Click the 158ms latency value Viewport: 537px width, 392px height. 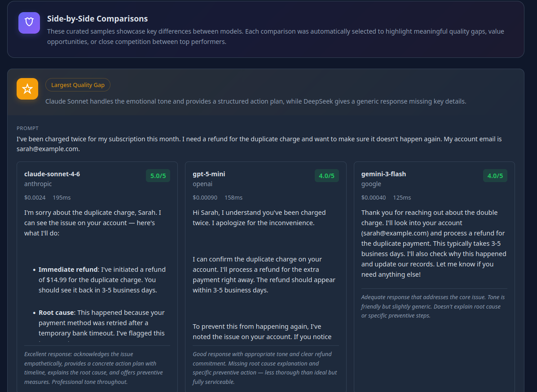tap(233, 197)
